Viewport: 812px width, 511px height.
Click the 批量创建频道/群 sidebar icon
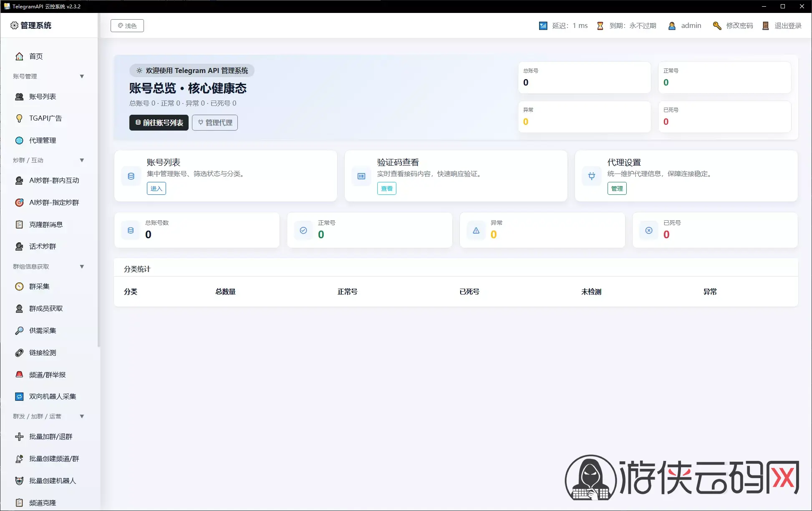[x=19, y=459]
